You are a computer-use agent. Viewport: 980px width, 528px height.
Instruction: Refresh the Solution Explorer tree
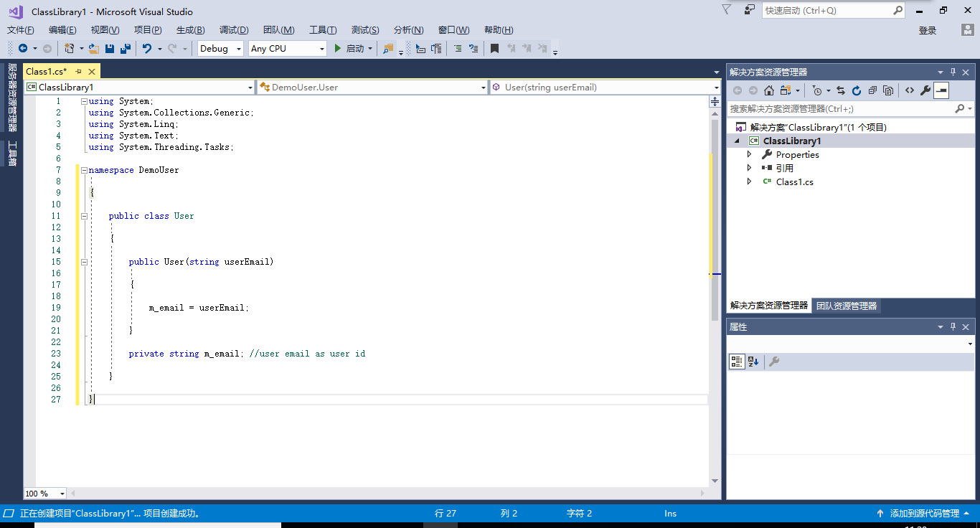click(x=856, y=90)
